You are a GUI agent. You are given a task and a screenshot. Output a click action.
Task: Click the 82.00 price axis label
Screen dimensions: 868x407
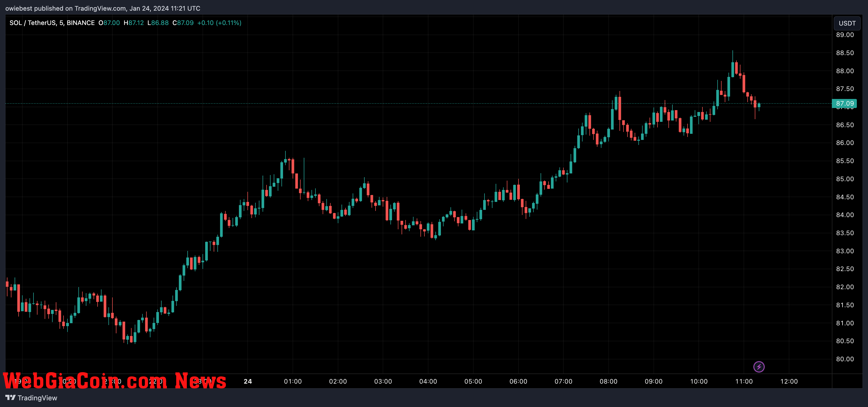pos(845,287)
